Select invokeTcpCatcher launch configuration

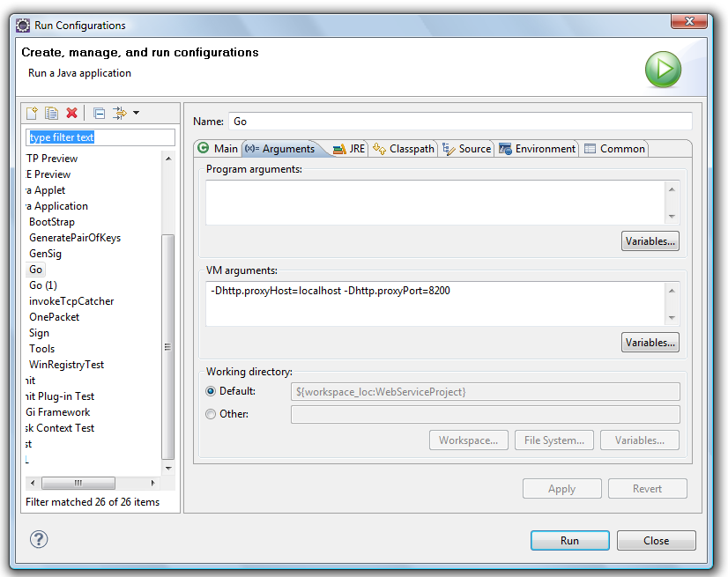71,301
